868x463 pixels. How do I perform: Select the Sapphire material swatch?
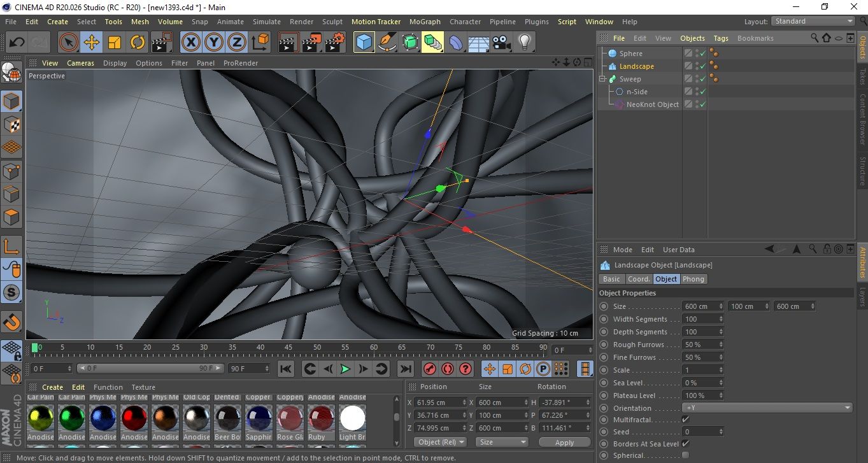(x=259, y=418)
